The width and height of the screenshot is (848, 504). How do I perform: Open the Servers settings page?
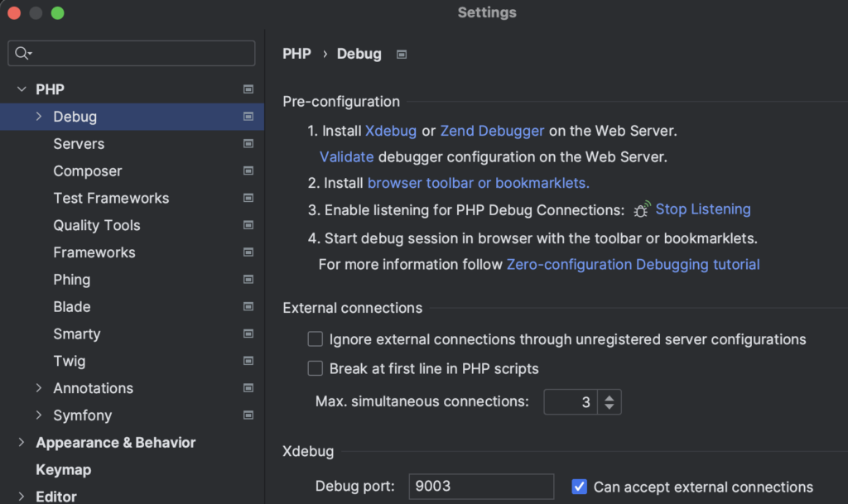click(x=79, y=144)
